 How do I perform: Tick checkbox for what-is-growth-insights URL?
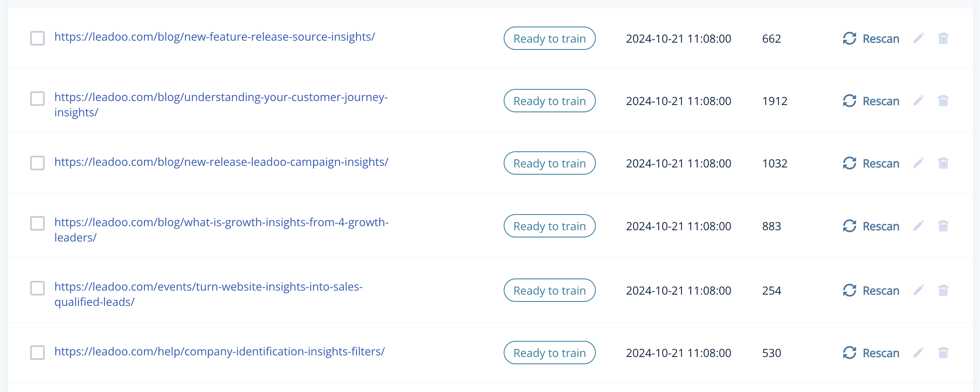[37, 223]
